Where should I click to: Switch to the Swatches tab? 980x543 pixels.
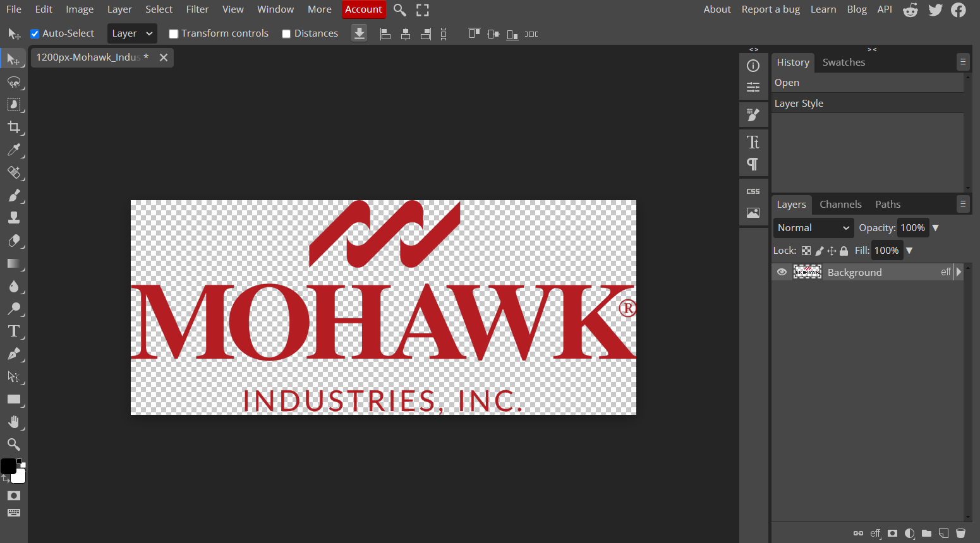pyautogui.click(x=844, y=63)
